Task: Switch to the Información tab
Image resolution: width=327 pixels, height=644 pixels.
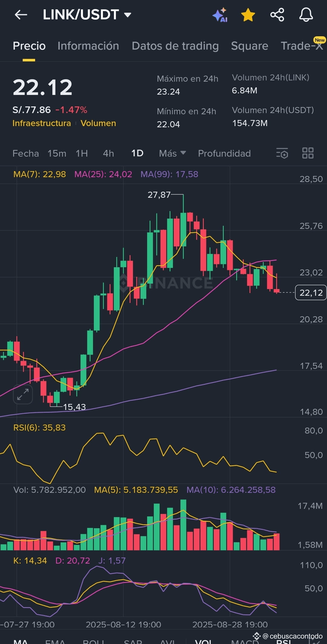Action: [88, 46]
